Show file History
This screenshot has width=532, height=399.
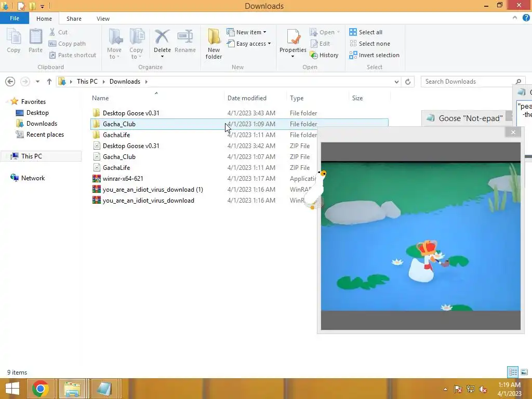tap(324, 55)
